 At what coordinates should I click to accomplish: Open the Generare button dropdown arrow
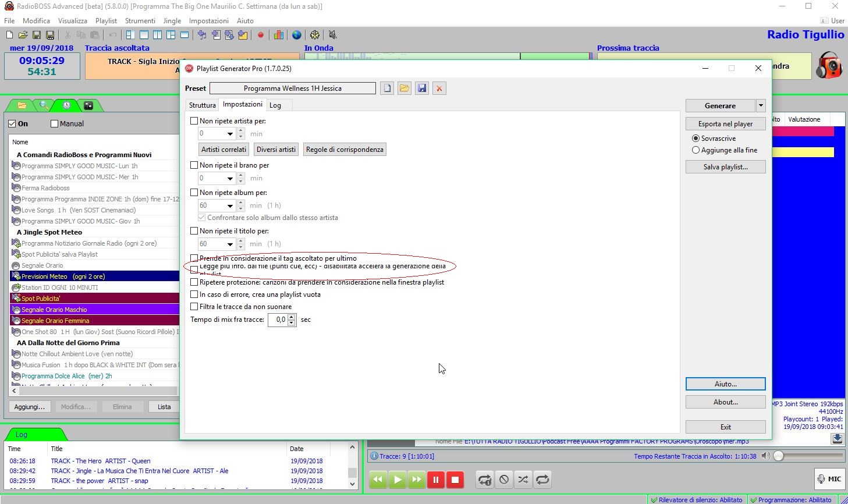(x=761, y=106)
